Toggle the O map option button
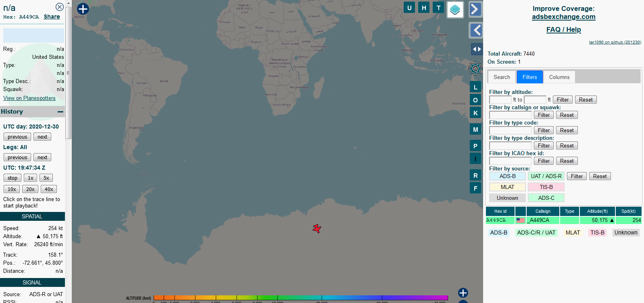The height and width of the screenshot is (303, 644). point(475,100)
